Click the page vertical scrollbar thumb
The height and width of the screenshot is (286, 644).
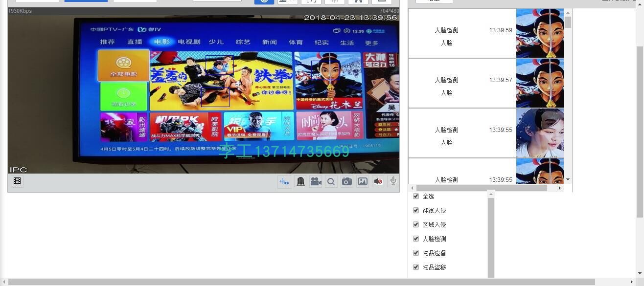pyautogui.click(x=640, y=132)
